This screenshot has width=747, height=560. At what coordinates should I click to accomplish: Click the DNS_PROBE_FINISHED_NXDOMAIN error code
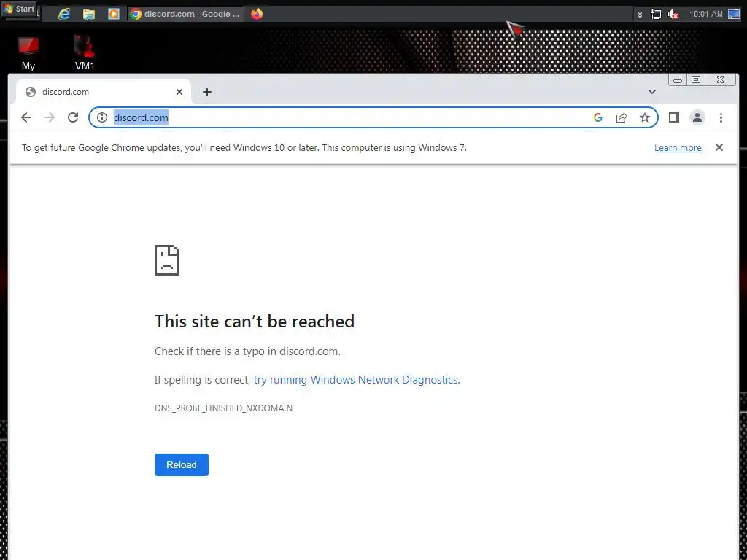pyautogui.click(x=223, y=408)
